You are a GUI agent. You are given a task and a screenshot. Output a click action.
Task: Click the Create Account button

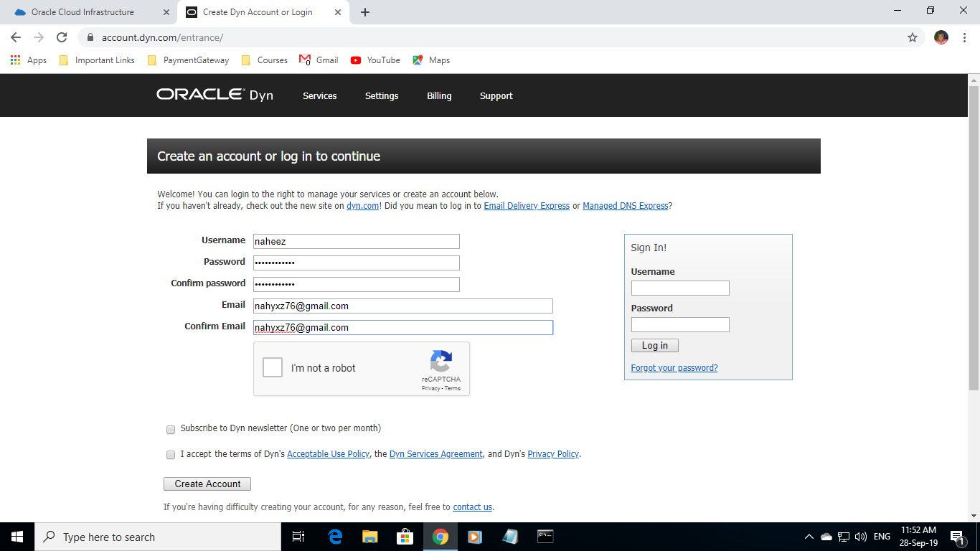[207, 484]
